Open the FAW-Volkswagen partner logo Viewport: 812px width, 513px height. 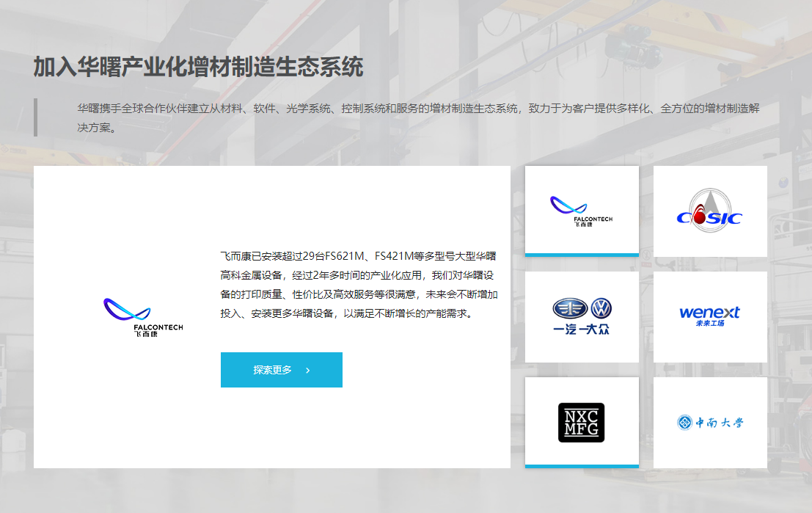[581, 316]
